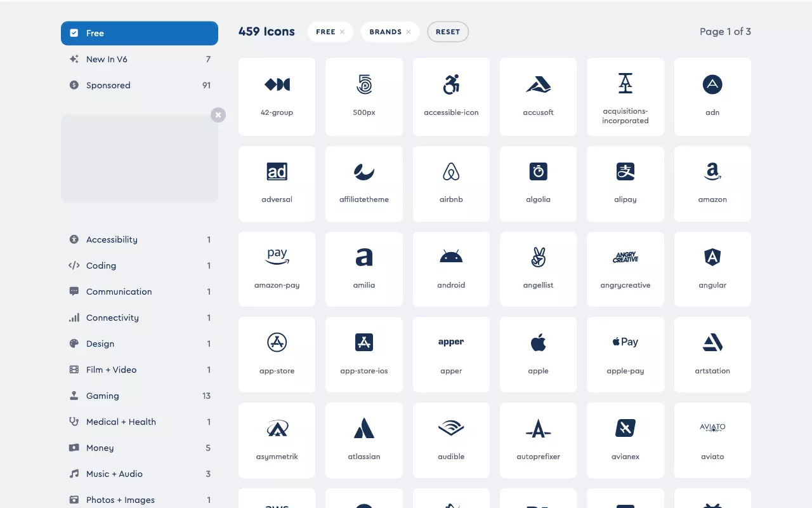Open the avianex icon
The width and height of the screenshot is (812, 508).
tap(625, 440)
